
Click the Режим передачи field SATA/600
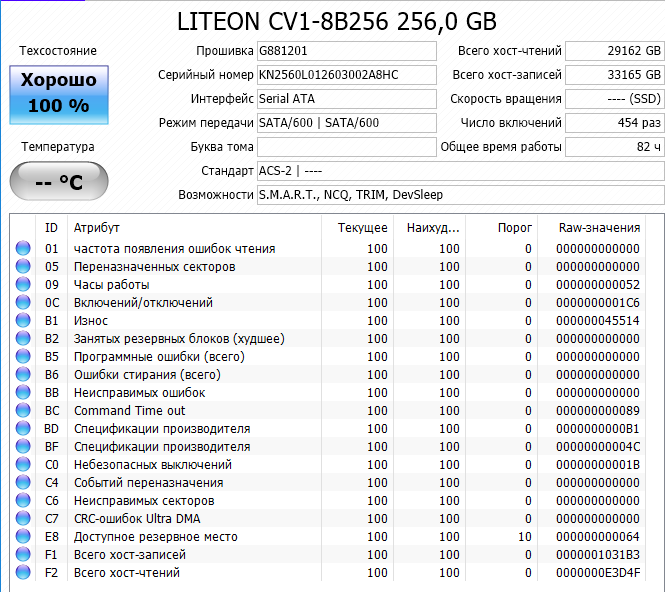point(346,123)
